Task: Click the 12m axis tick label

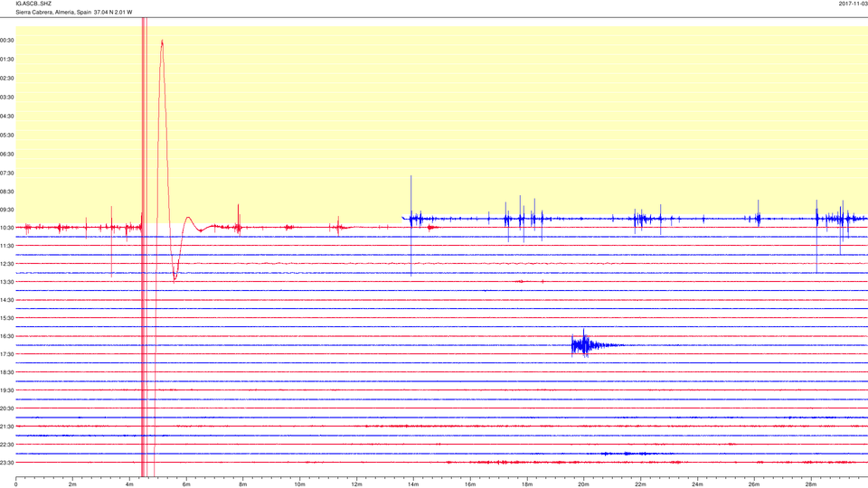Action: pos(356,484)
